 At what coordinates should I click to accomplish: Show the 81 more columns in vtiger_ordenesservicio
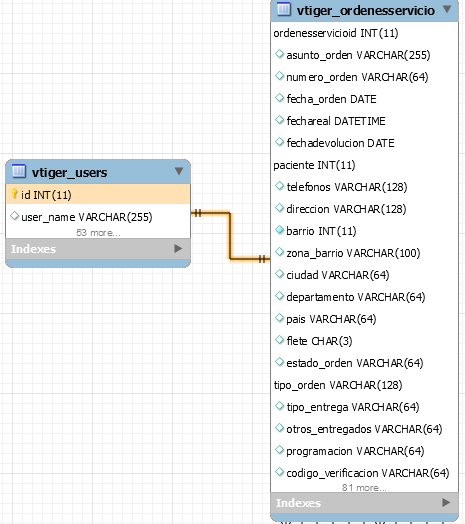coord(364,488)
